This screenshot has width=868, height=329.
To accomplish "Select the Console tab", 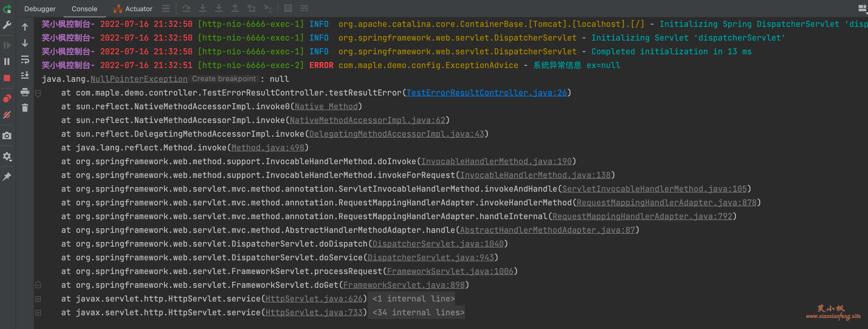I will (84, 9).
